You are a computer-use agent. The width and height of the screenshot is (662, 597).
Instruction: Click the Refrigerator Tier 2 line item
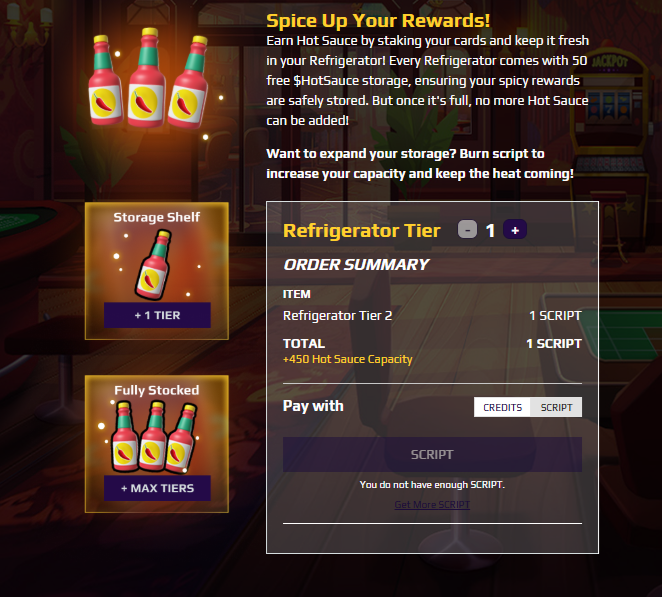click(x=432, y=316)
